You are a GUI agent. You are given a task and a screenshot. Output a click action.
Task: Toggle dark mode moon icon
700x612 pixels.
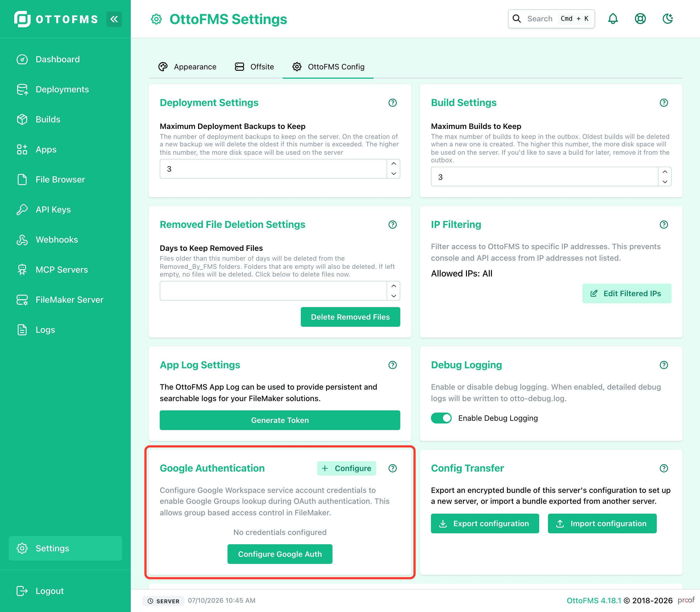coord(667,19)
